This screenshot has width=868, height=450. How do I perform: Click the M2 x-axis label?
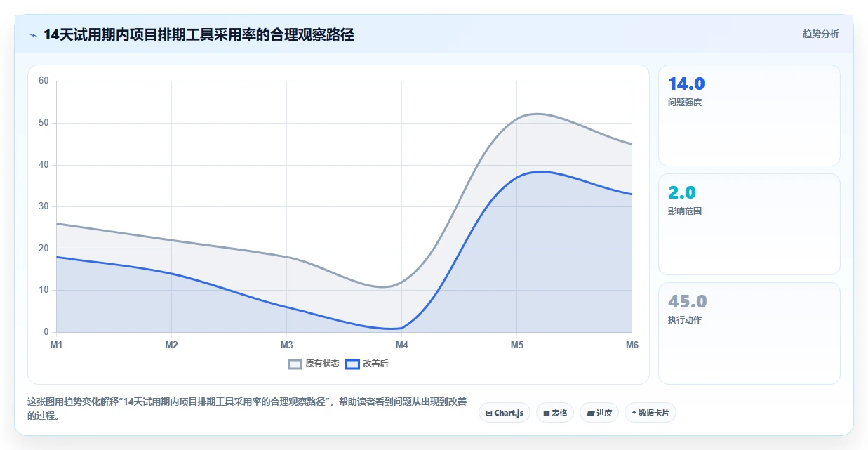171,345
